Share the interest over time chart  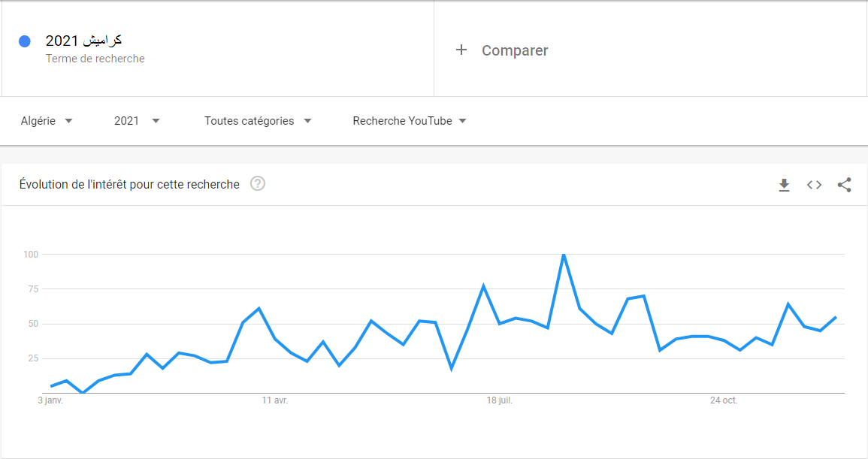click(844, 185)
